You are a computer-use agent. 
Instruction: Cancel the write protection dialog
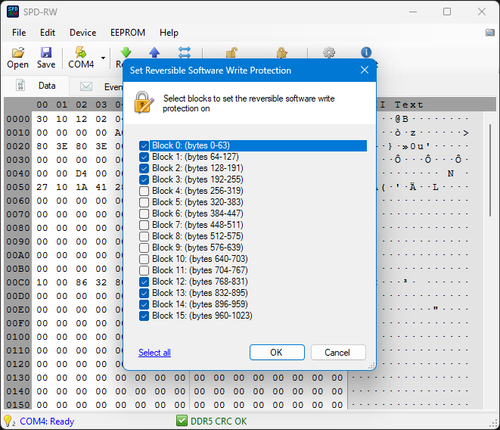(338, 352)
